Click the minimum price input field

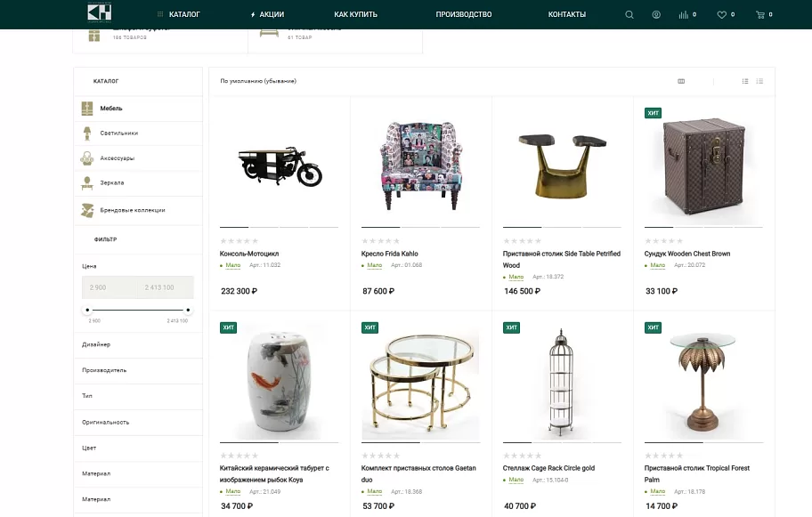[110, 287]
